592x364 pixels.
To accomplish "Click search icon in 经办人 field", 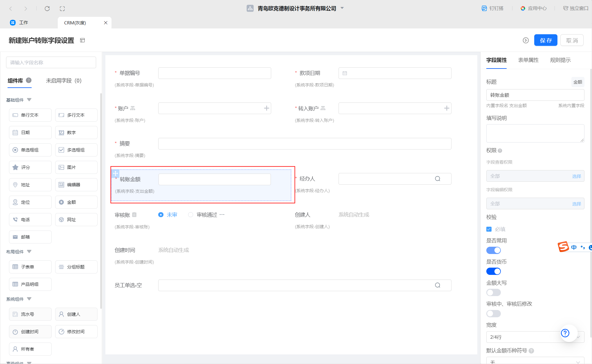I will tap(438, 179).
